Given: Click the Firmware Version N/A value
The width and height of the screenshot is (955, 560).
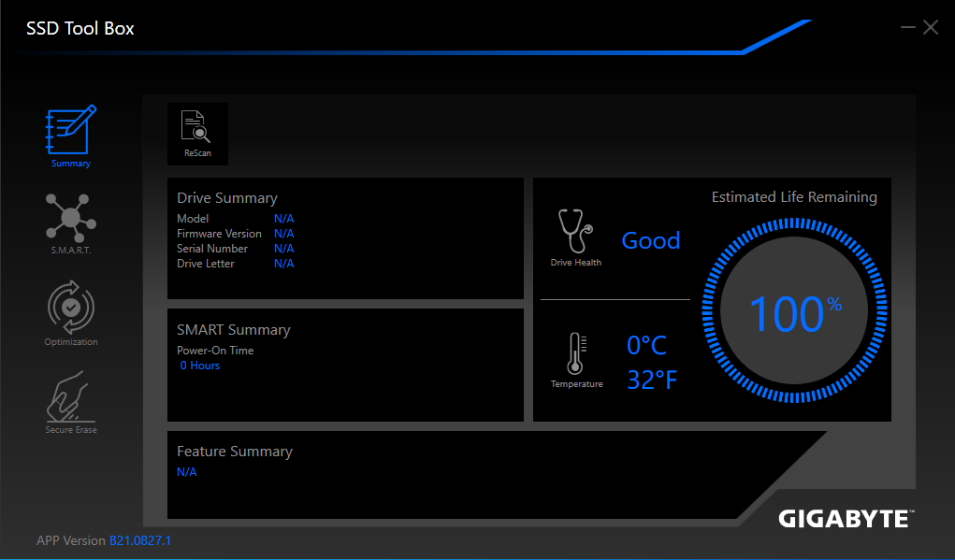Looking at the screenshot, I should (x=283, y=234).
